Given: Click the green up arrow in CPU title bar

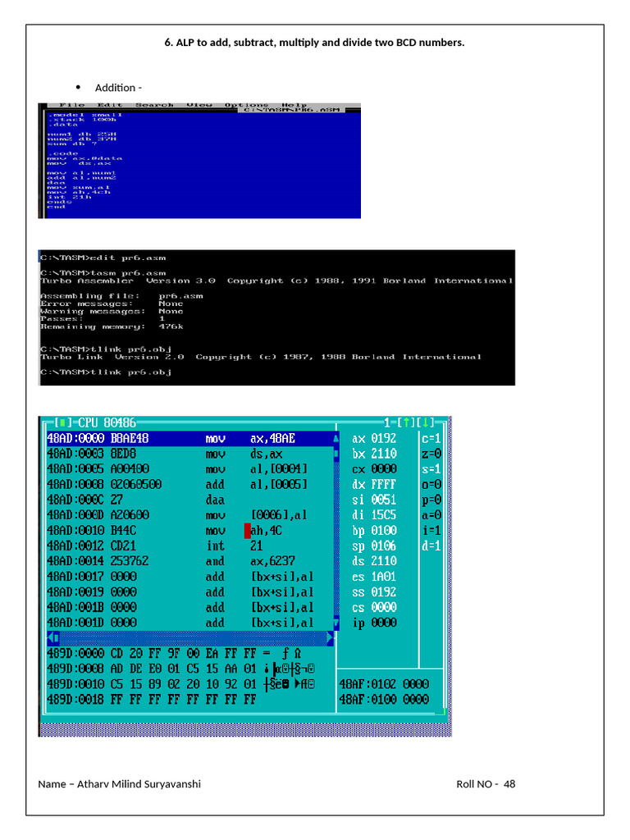Looking at the screenshot, I should pos(406,422).
